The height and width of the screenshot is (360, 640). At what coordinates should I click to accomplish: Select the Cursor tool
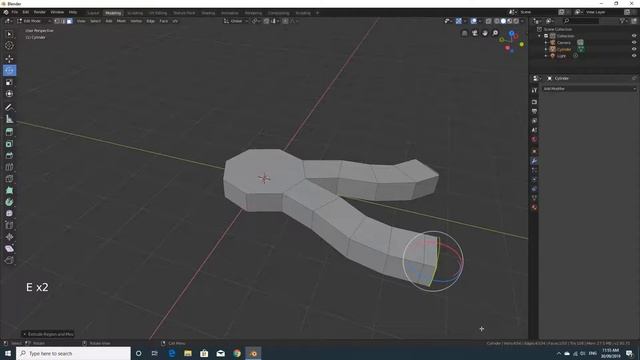click(x=9, y=46)
